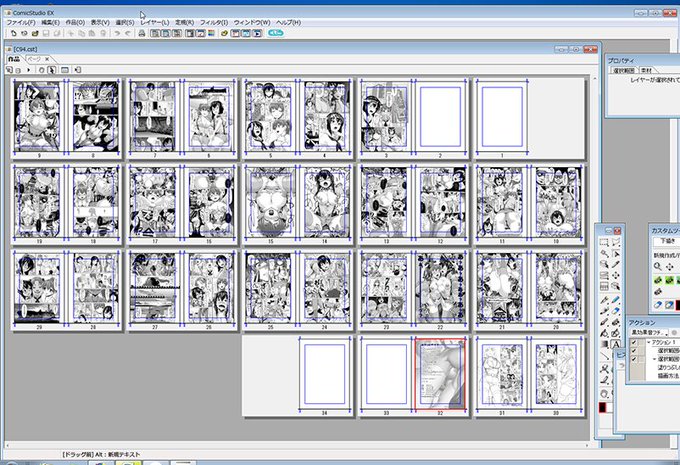This screenshot has width=680, height=465.
Task: Click small black arrow in page toolbar
Action: click(28, 70)
